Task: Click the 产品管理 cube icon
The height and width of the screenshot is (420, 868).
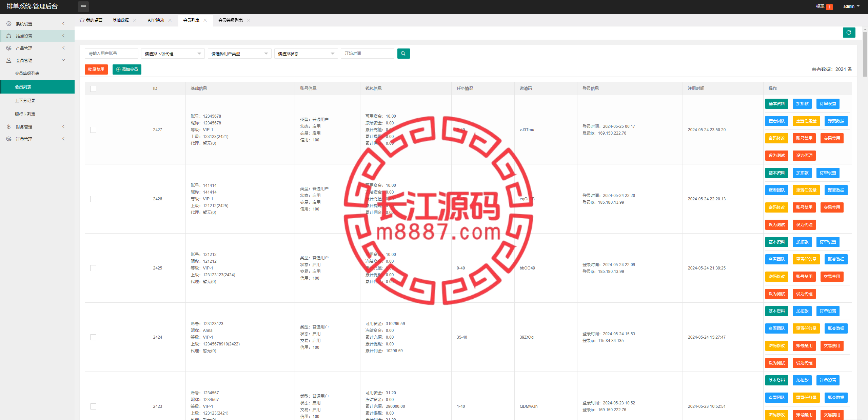Action: coord(9,48)
